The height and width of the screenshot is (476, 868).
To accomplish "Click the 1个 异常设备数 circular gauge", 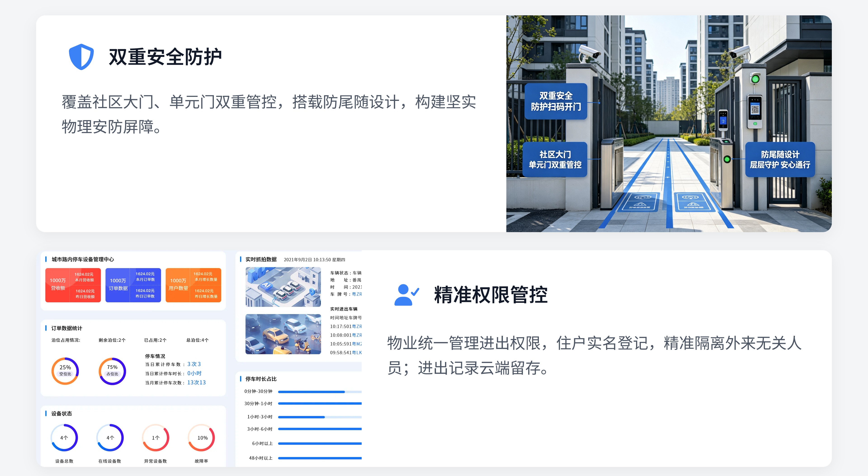I will point(156,438).
